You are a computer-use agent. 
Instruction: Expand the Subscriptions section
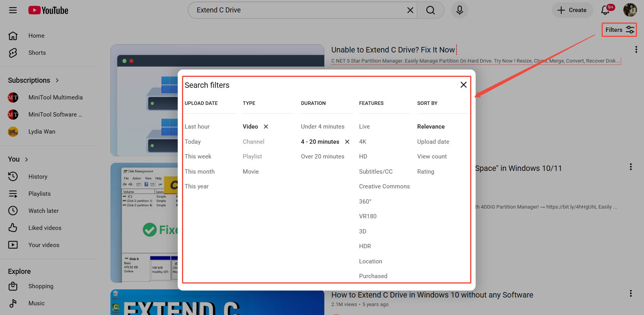pos(34,80)
